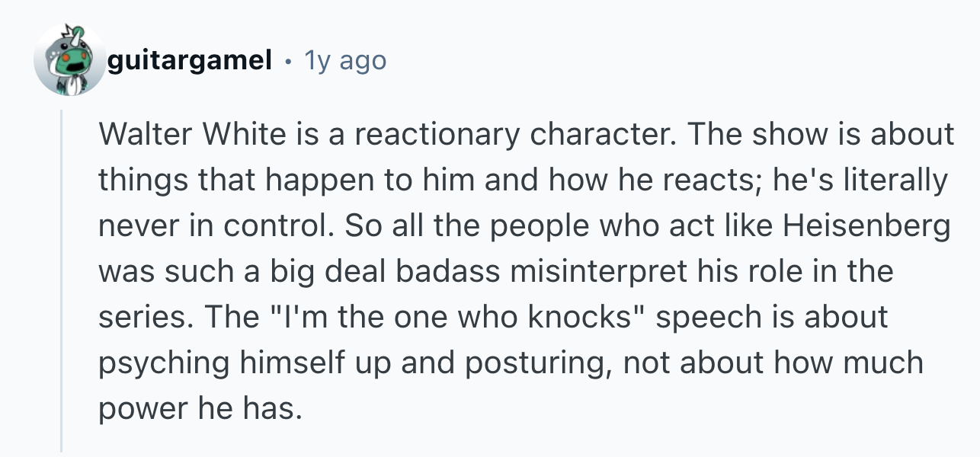Click the final words "power he has."
Image resolution: width=980 pixels, height=457 pixels.
coord(200,409)
